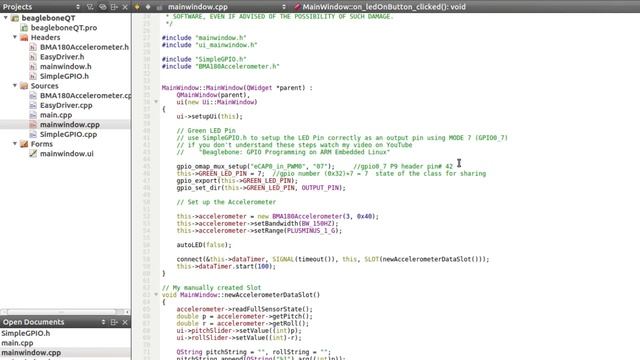Click the setBandwidth(BW_150HZ) line
This screenshot has width=640, height=360.
point(258,223)
